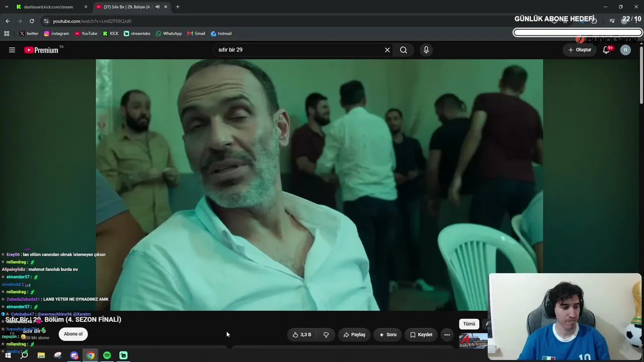Open the YouTube bookmark
This screenshot has height=362, width=644.
click(x=86, y=34)
